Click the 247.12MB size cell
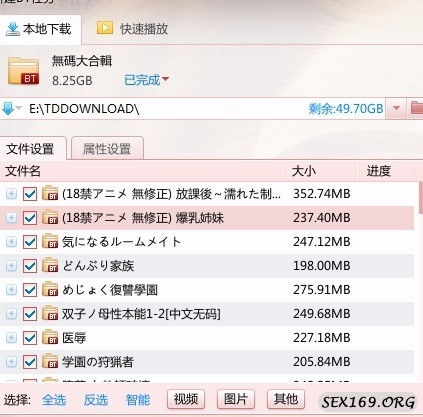 pos(322,242)
